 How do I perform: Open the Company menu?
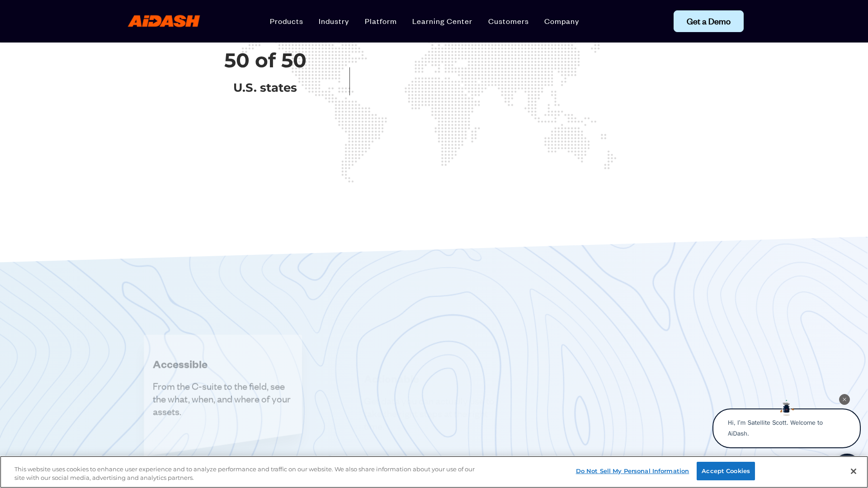pyautogui.click(x=561, y=21)
